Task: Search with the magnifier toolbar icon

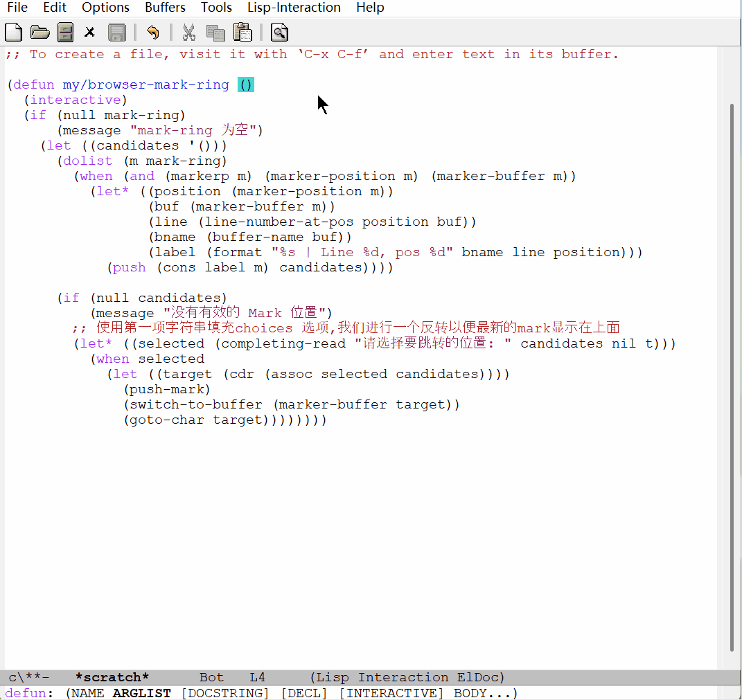Action: pos(279,32)
